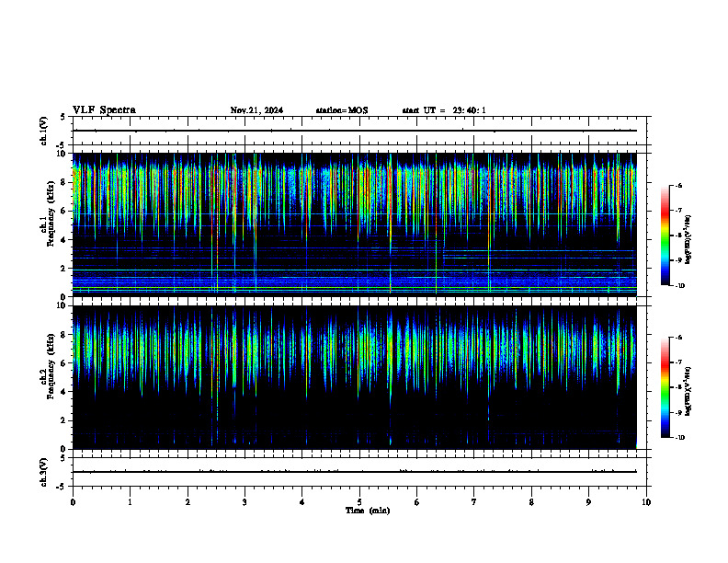
Task: Click the "2" kHz tick of ch.2 spectrogram
Action: [x=63, y=420]
